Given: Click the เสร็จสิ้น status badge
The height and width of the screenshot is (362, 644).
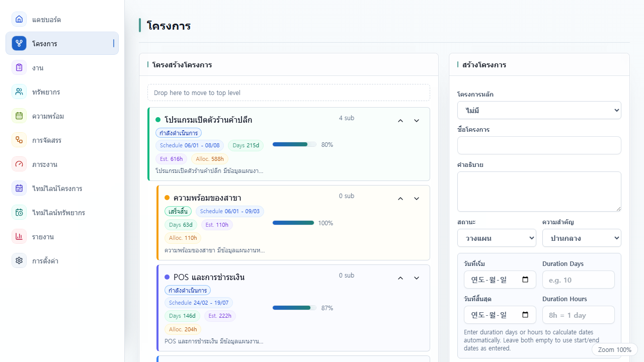Looking at the screenshot, I should [x=178, y=211].
